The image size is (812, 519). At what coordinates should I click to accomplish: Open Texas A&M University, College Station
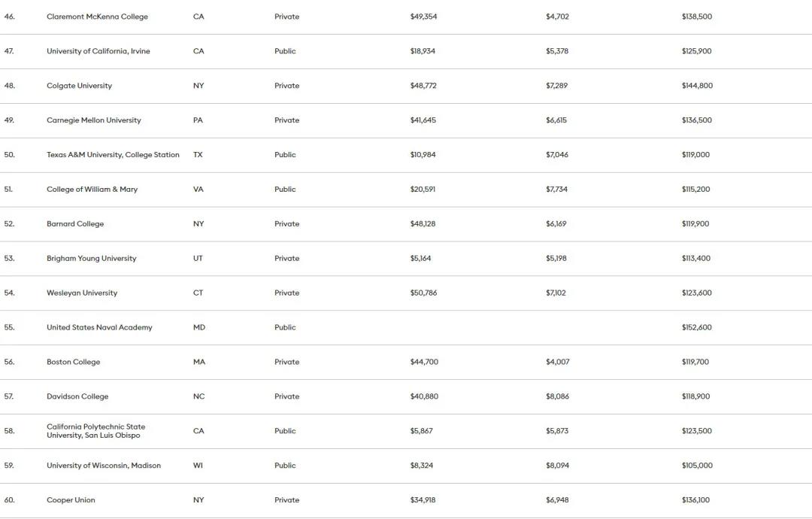coord(113,155)
